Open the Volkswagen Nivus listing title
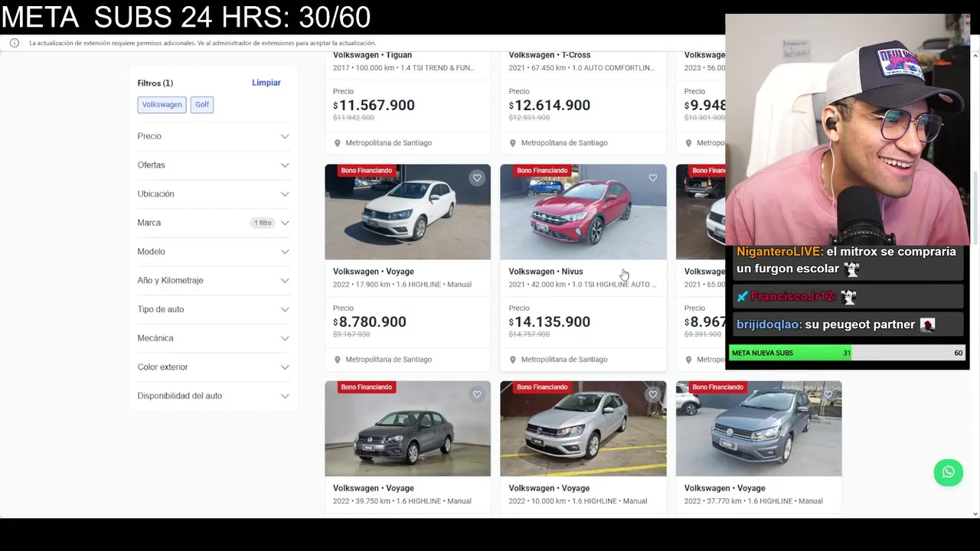The image size is (980, 551). click(546, 272)
